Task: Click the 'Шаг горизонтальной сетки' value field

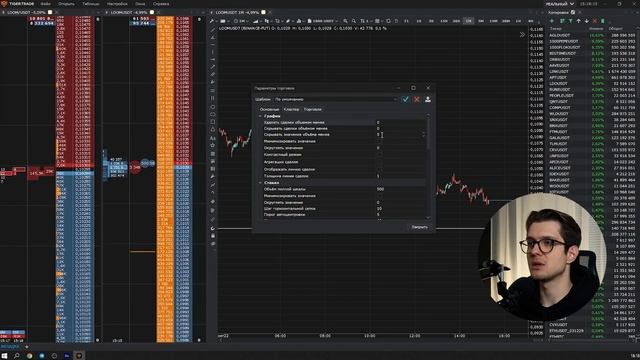Action: coord(399,209)
